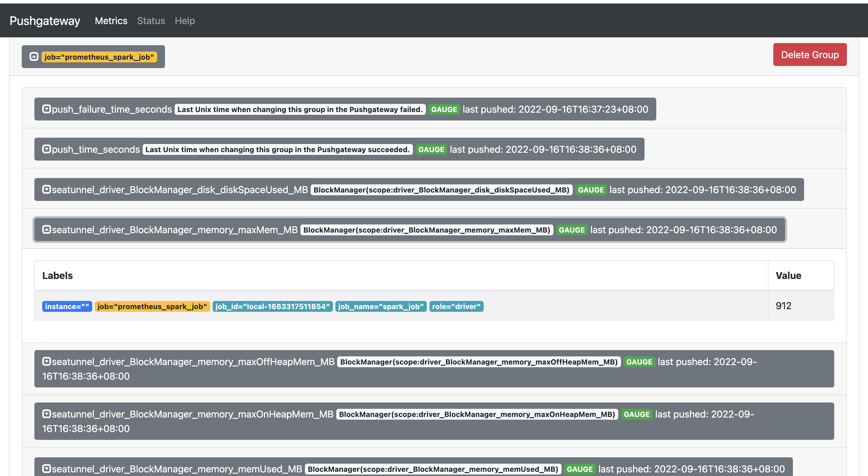Expand the push_failure_time_seconds metric panel

[46, 108]
